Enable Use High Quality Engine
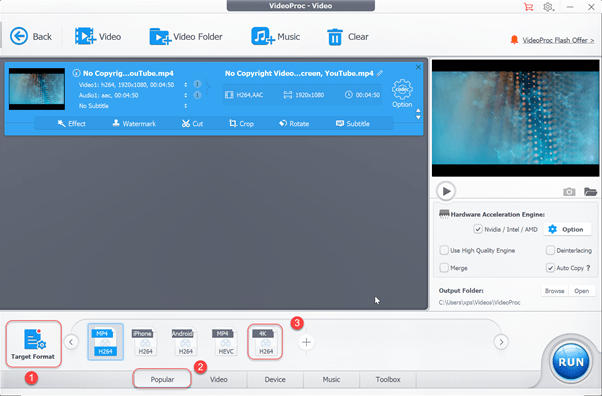 (x=444, y=250)
